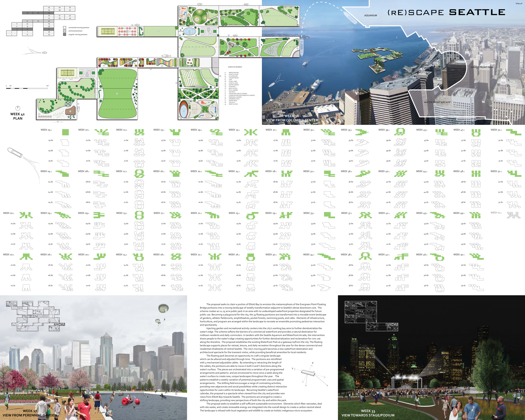Screen dimensions: 525x420
Task: Select the green WEEK 50.1 diagram
Action: pyautogui.click(x=477, y=257)
